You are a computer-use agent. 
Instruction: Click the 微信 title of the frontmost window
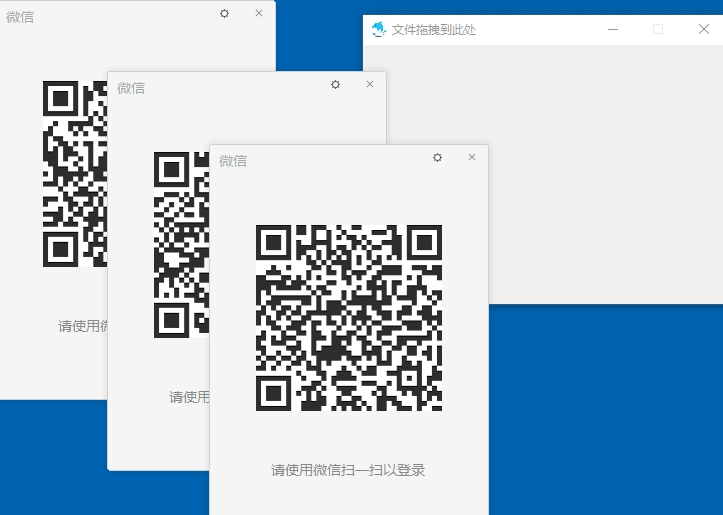tap(233, 161)
